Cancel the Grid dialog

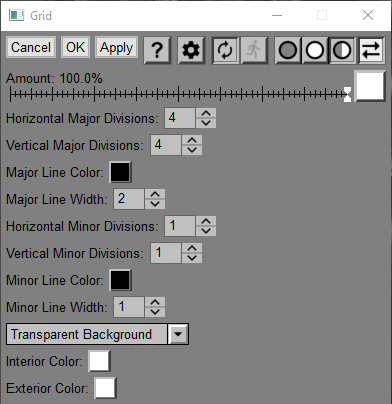pyautogui.click(x=31, y=47)
